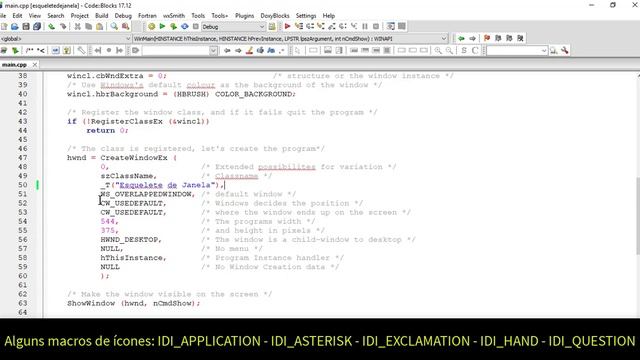Viewport: 640px width, 360px height.
Task: Open the rightmost toolbar combo box
Action: coord(517,51)
